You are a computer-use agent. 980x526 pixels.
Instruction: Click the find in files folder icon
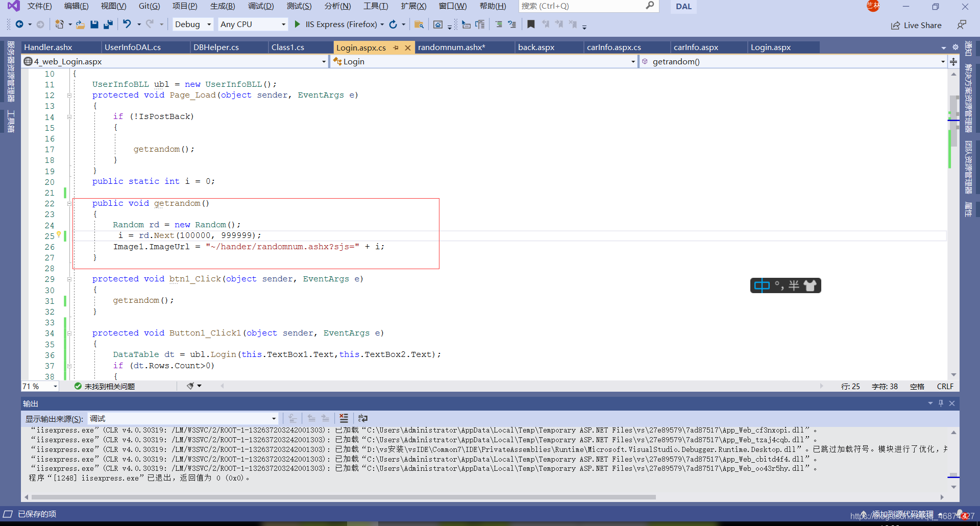[419, 24]
